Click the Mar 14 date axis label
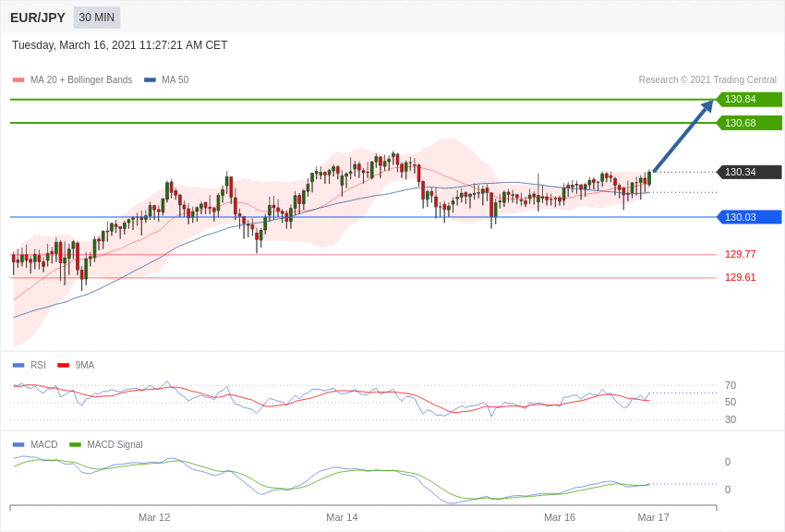Screen dimensions: 785x532 pos(342,517)
